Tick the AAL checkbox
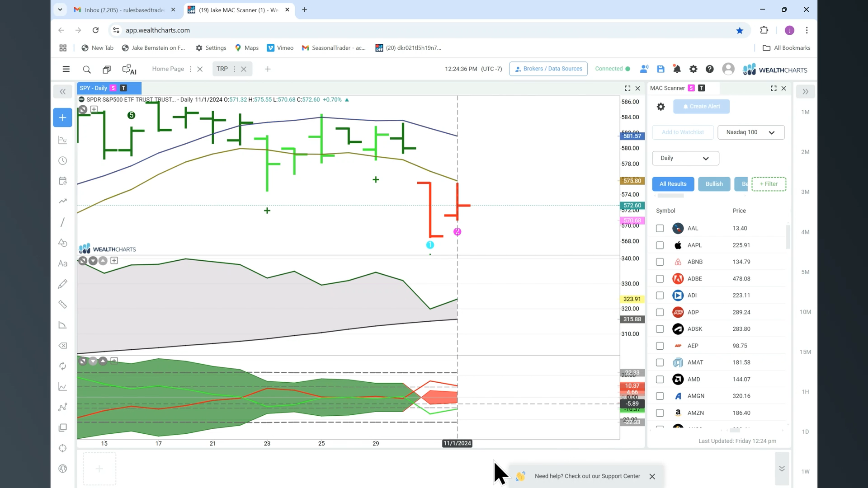This screenshot has width=868, height=488. tap(660, 229)
